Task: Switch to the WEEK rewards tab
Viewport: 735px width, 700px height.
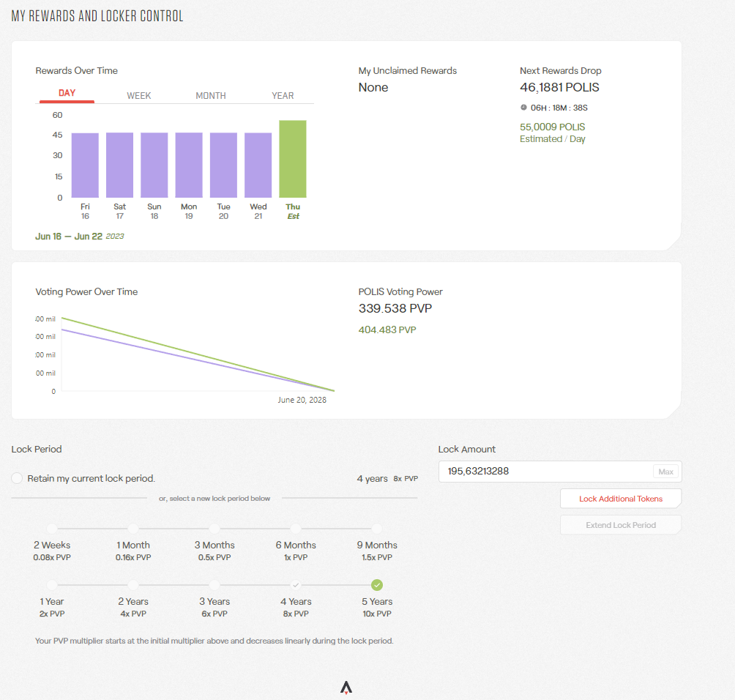Action: [x=139, y=96]
